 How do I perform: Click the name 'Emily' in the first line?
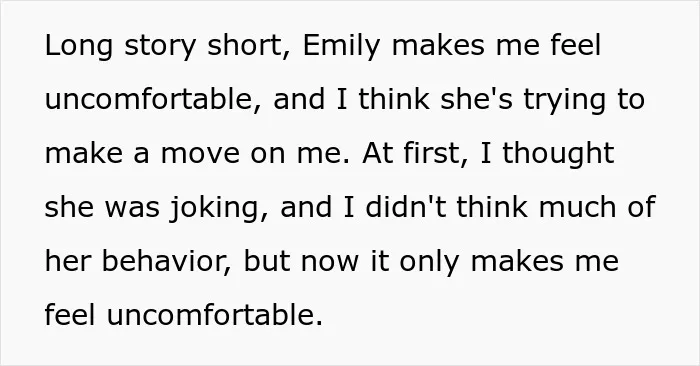[x=341, y=47]
